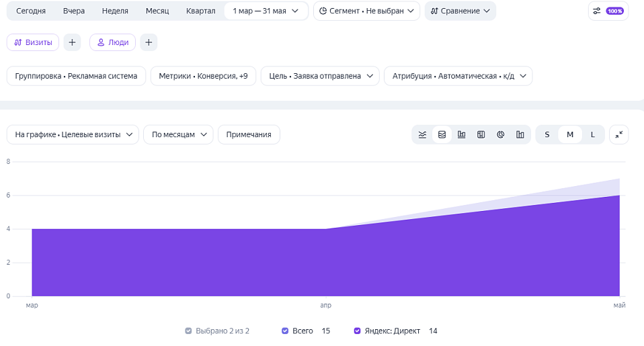Toggle the Всего series checkbox
This screenshot has width=644, height=346.
[x=285, y=331]
